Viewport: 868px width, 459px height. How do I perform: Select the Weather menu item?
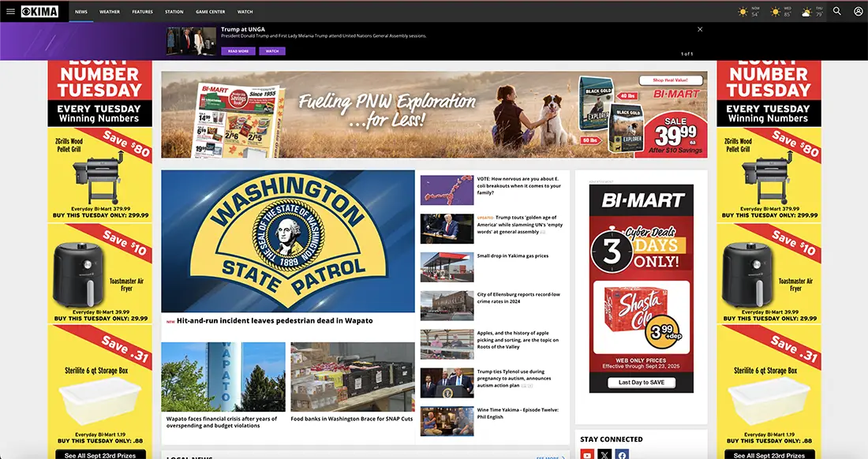pos(110,12)
